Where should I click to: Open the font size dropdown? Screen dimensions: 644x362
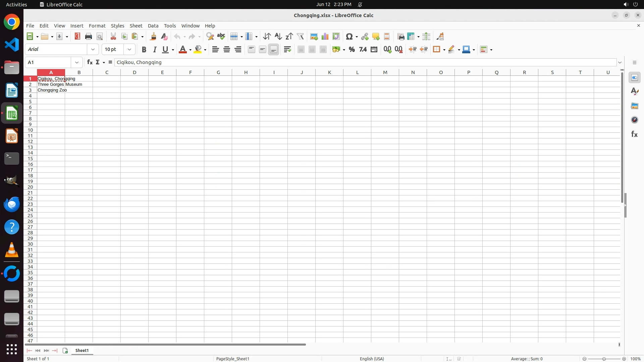click(x=129, y=50)
